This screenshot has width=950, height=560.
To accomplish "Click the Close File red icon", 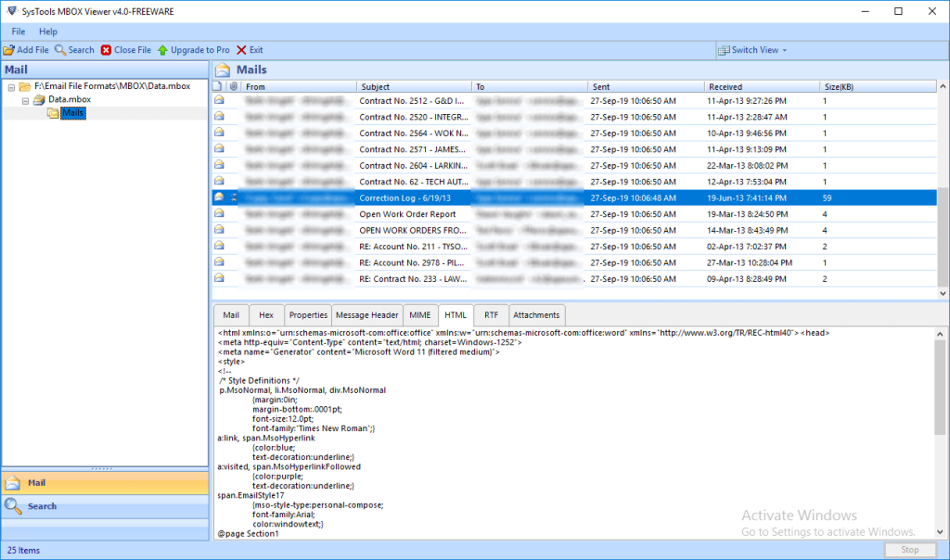I will point(106,50).
